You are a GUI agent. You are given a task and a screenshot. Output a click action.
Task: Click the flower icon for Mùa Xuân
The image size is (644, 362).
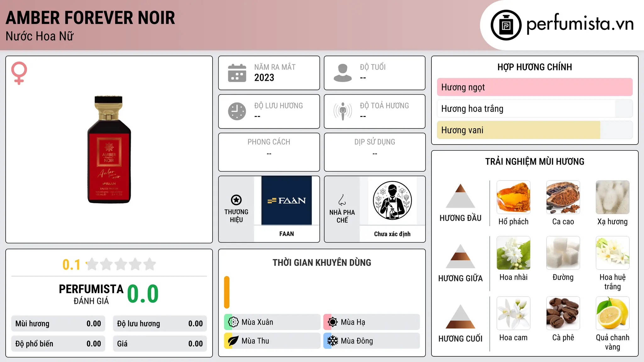[x=233, y=322]
